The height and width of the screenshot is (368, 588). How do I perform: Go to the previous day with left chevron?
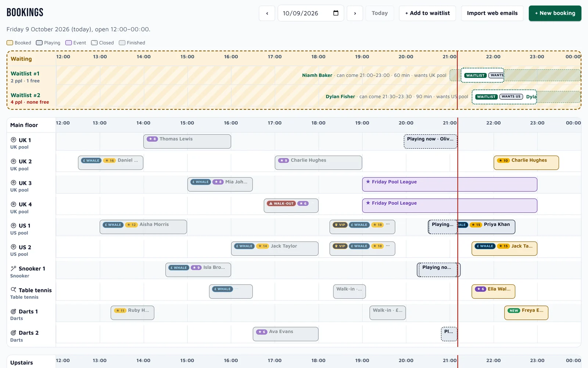[x=267, y=13]
